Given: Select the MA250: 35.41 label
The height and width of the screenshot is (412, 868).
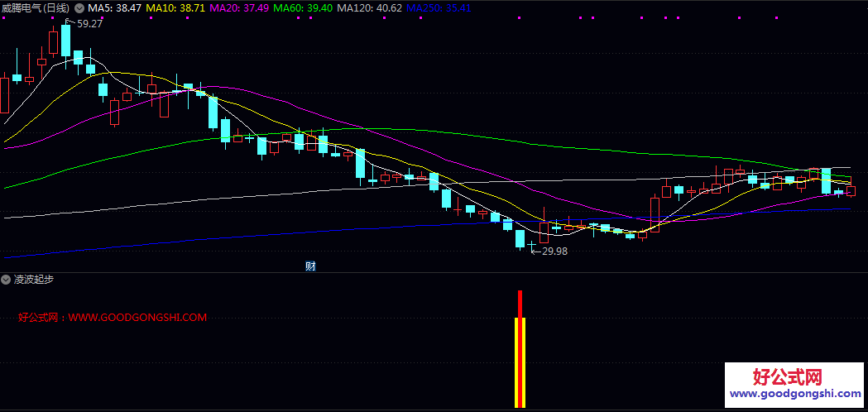Looking at the screenshot, I should (439, 8).
